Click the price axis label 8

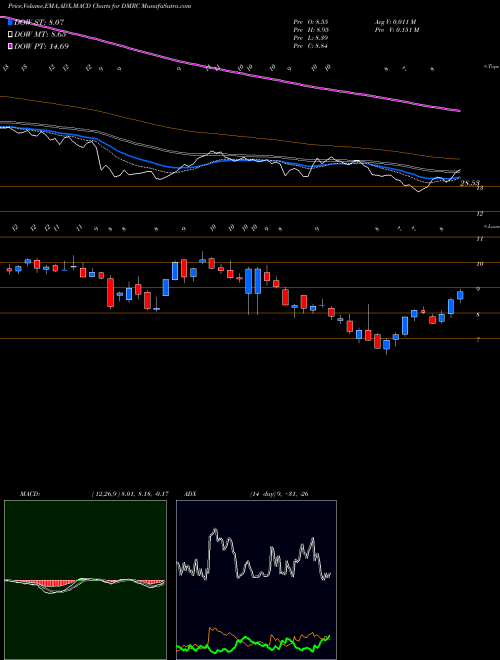coord(478,315)
